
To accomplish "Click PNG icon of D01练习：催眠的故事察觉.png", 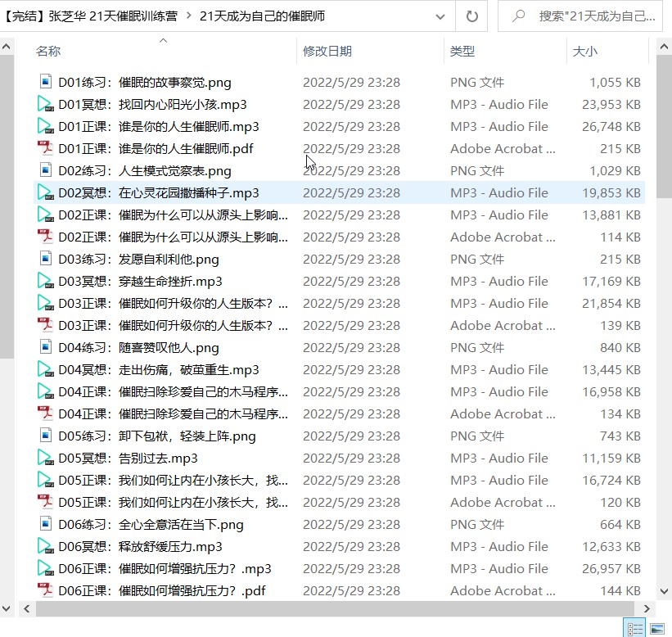I will point(46,81).
